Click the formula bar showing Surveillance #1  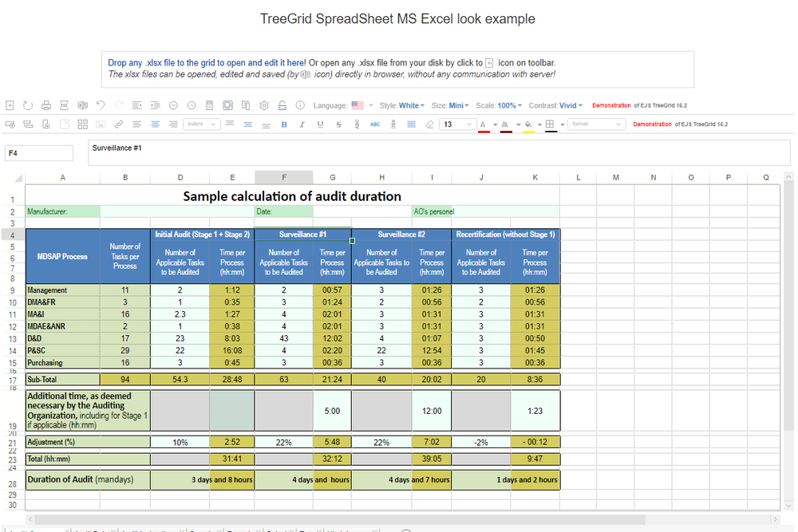pyautogui.click(x=439, y=152)
